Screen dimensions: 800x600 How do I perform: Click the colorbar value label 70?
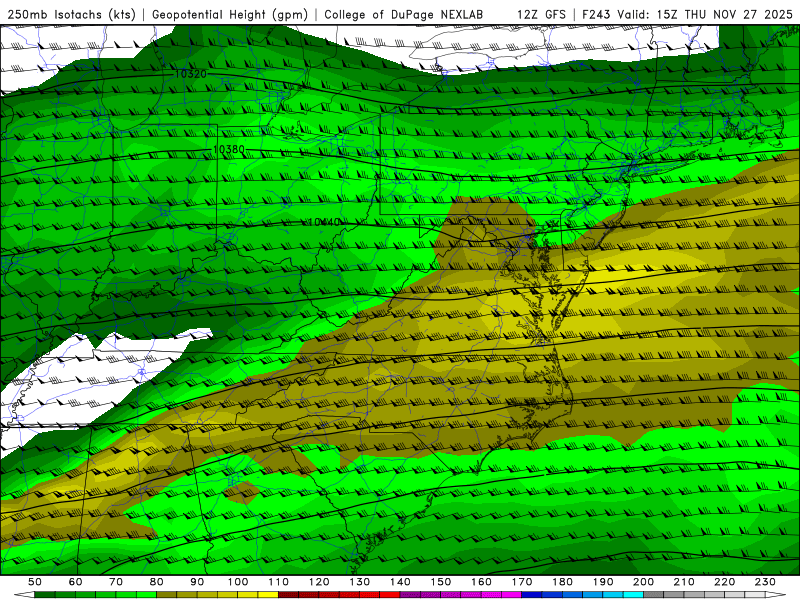click(x=116, y=582)
